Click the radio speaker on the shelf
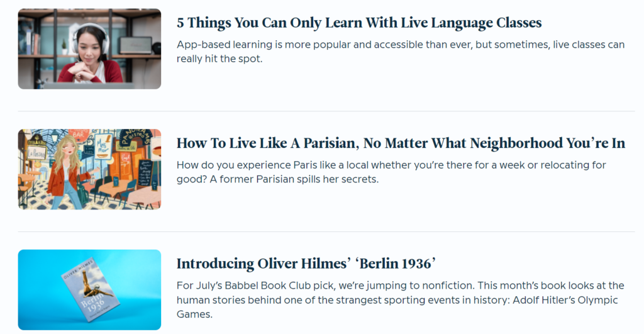Viewport: 644px width, 334px height. tap(135, 45)
